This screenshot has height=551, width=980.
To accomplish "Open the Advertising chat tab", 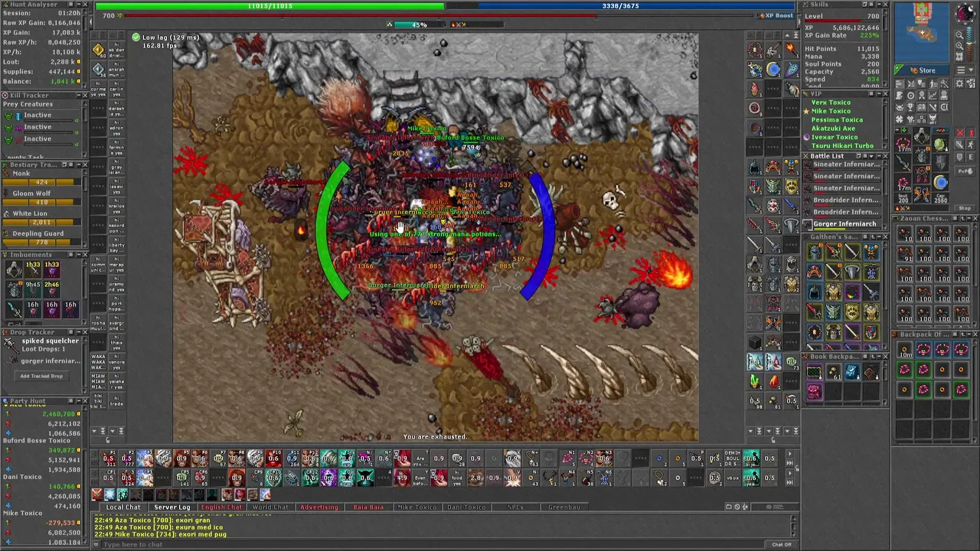I will pyautogui.click(x=319, y=507).
